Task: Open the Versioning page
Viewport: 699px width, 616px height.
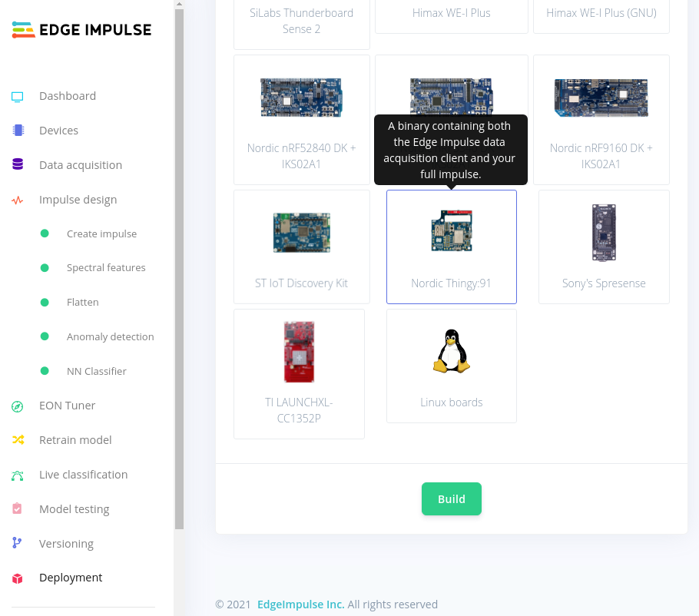Action: (x=66, y=544)
